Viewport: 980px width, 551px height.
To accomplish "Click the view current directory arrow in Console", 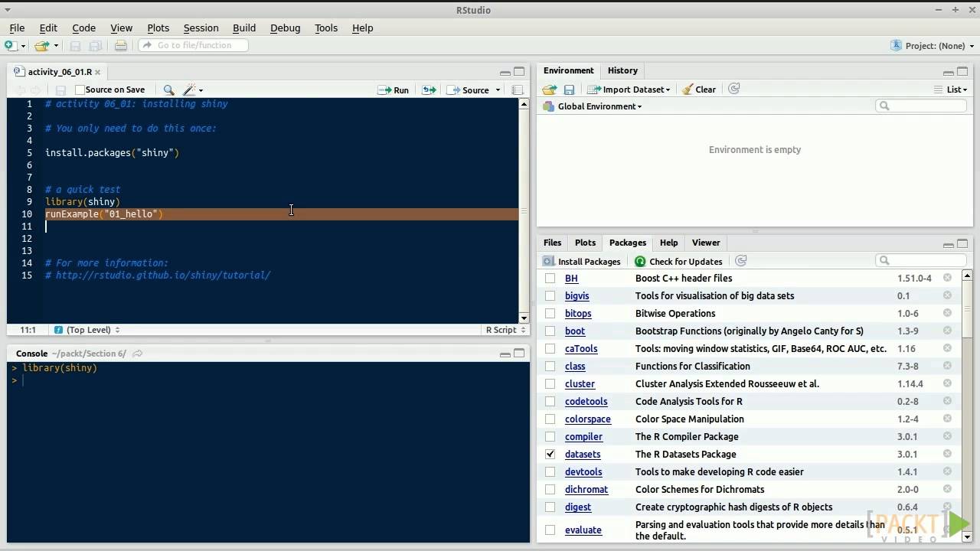I will pyautogui.click(x=138, y=354).
